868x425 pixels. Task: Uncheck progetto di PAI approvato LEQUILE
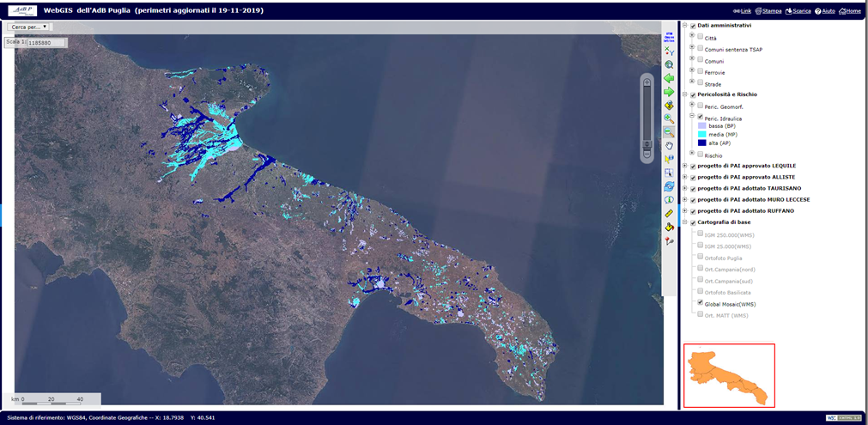click(693, 166)
